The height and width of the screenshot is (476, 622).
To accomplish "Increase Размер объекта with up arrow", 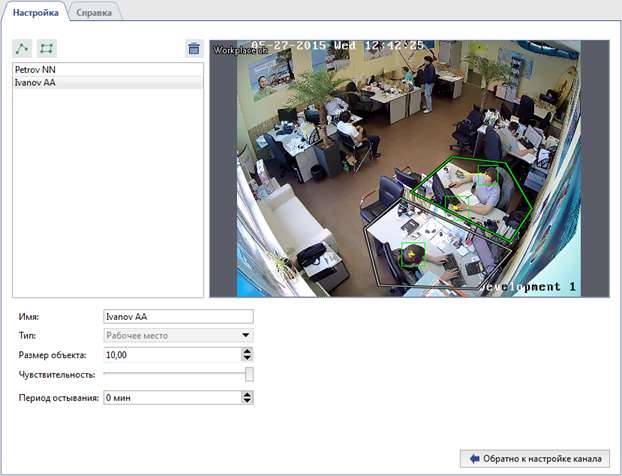I will coord(247,351).
